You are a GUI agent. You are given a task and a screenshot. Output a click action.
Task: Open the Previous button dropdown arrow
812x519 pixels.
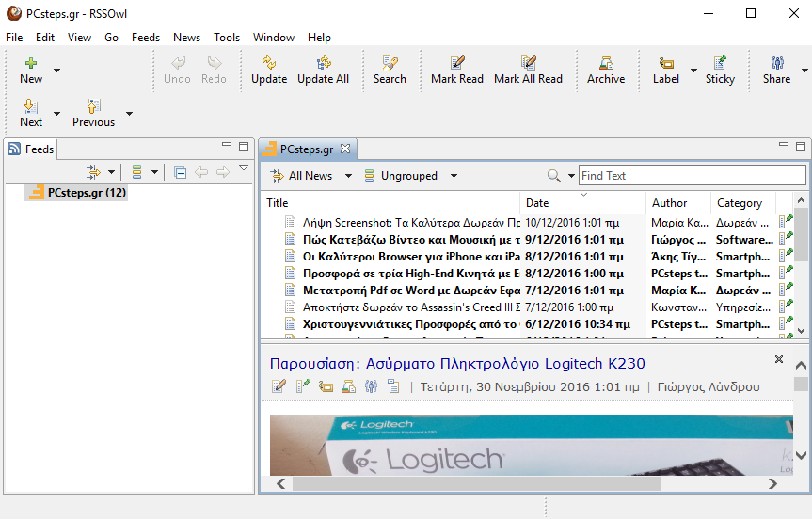[130, 114]
